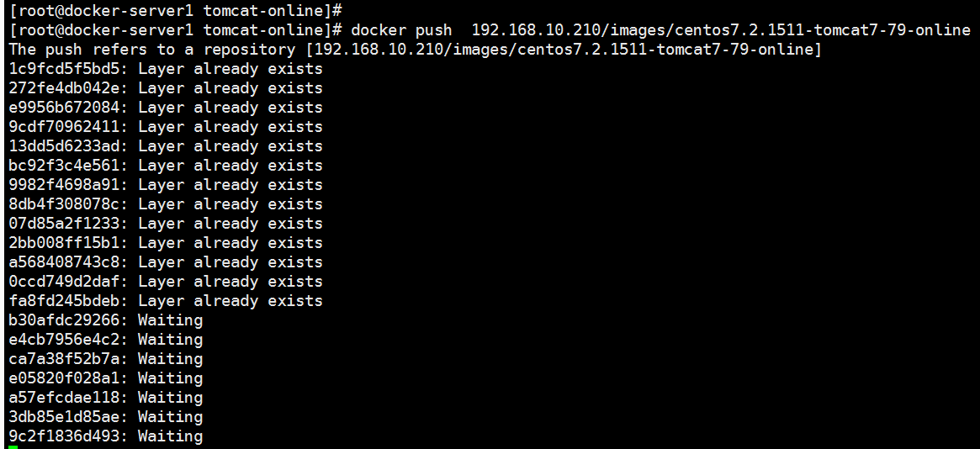980x449 pixels.
Task: Select layer ID 07d85a2f1233
Action: pos(65,224)
